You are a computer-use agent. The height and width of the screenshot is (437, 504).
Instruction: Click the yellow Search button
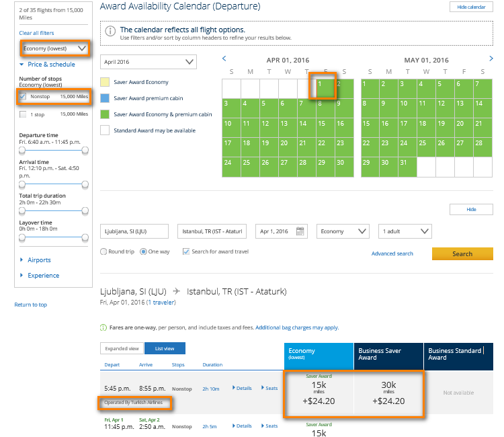coord(462,253)
